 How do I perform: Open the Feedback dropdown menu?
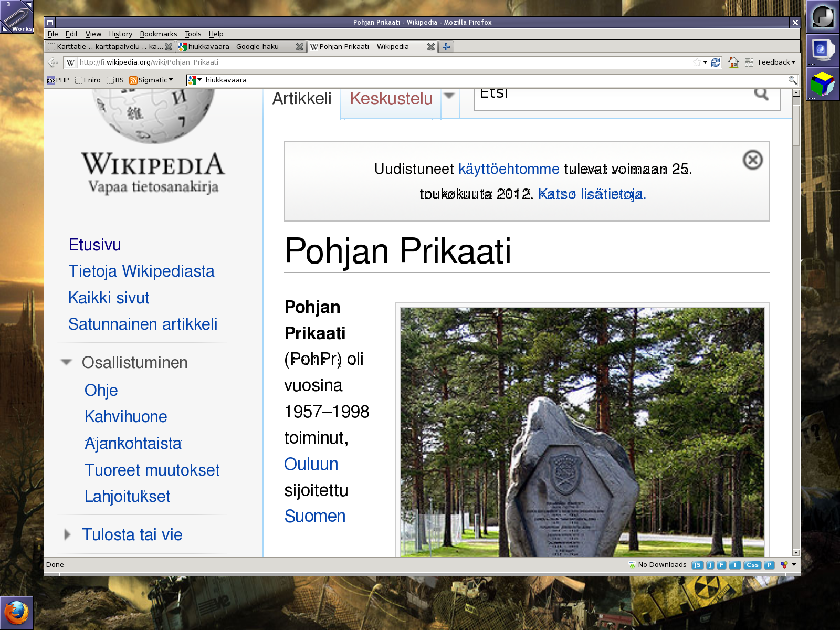(x=776, y=62)
